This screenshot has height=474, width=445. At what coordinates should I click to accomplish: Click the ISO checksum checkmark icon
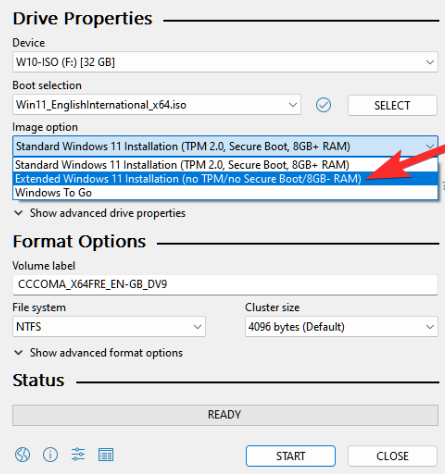click(x=323, y=105)
